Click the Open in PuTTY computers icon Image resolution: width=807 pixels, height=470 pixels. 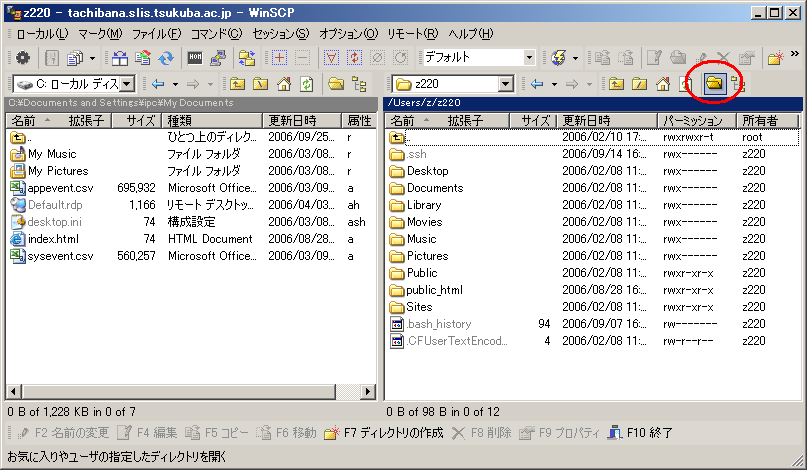pyautogui.click(x=218, y=58)
